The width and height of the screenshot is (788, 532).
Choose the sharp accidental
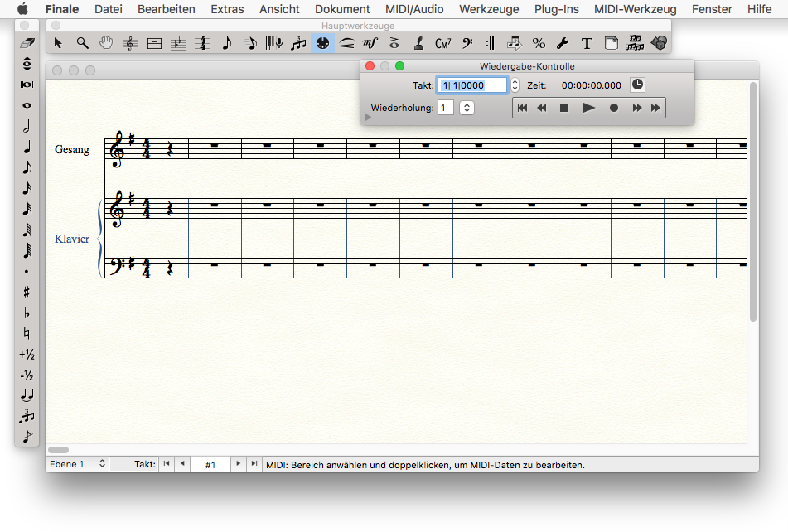click(27, 292)
